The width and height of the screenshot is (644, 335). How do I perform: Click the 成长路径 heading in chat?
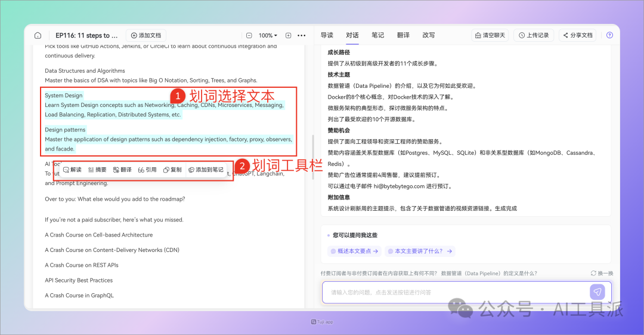(339, 53)
